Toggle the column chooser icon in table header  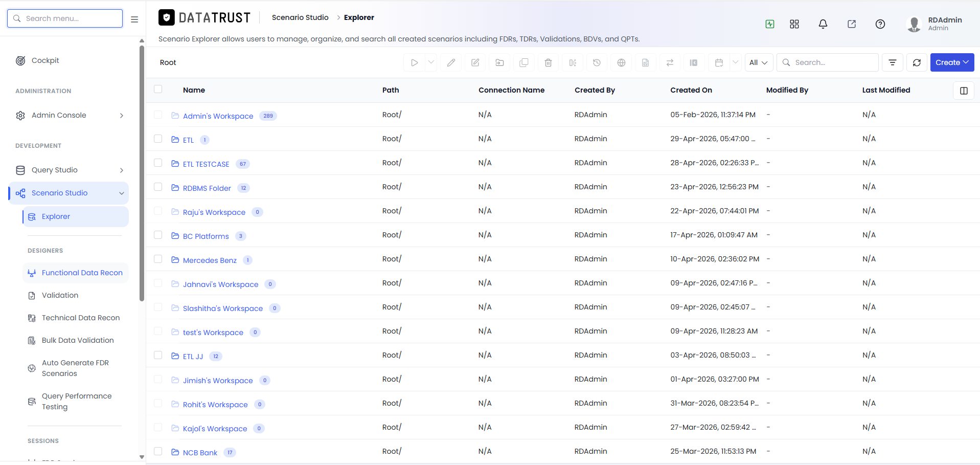click(x=964, y=91)
